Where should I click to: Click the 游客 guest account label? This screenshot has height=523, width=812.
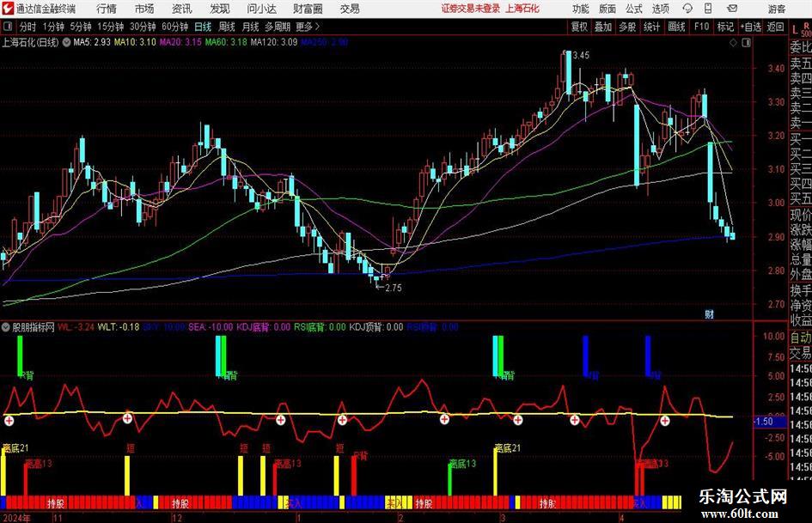click(776, 9)
